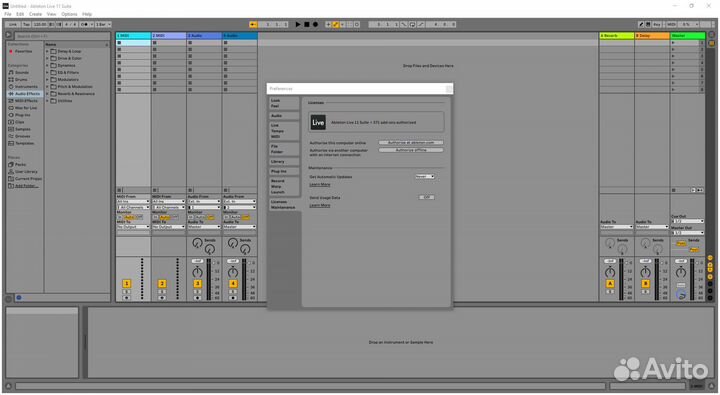Expand the Pitch & Modulation folder
This screenshot has height=395, width=720.
(x=47, y=87)
